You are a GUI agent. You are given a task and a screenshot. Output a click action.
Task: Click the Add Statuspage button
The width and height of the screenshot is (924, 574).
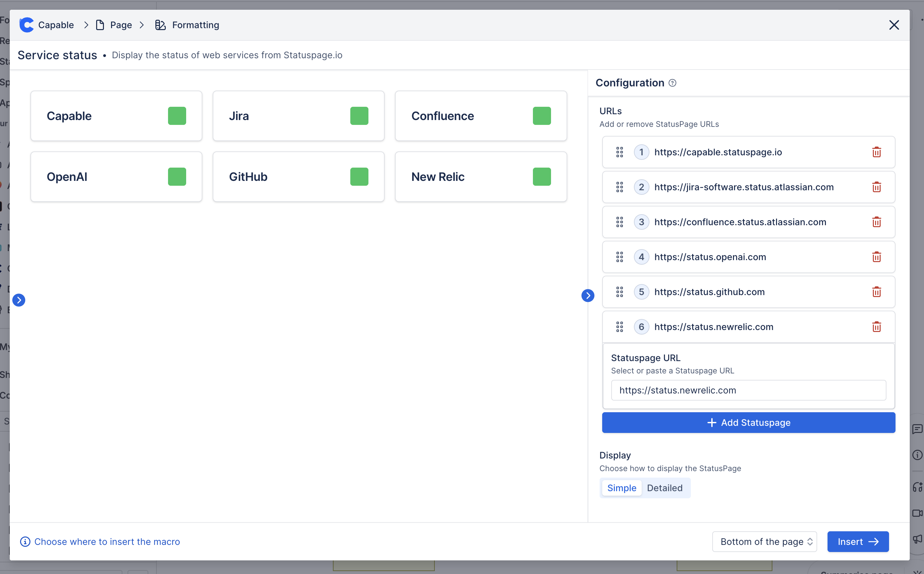pos(748,423)
